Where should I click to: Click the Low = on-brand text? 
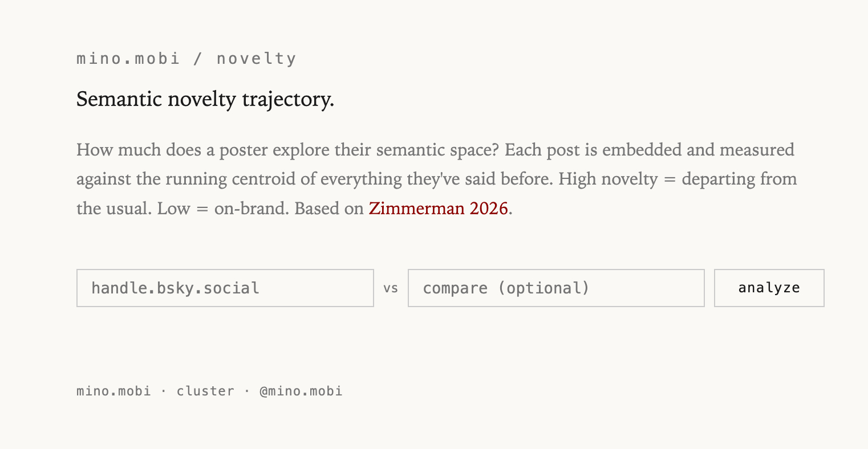click(x=222, y=209)
